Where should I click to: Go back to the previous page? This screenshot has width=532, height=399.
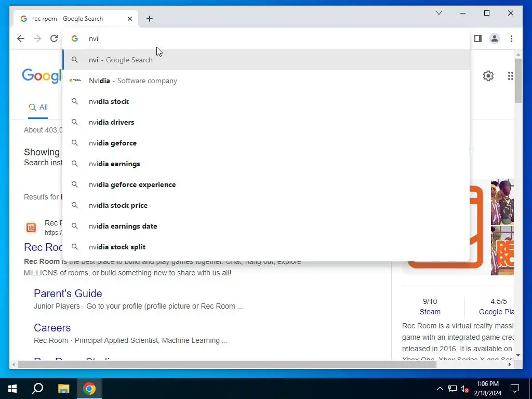(x=21, y=38)
